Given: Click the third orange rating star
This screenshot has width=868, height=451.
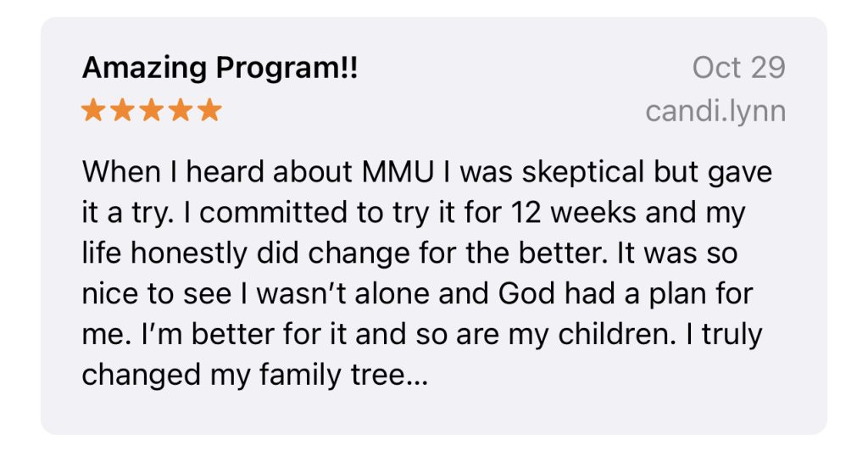Looking at the screenshot, I should [x=152, y=110].
